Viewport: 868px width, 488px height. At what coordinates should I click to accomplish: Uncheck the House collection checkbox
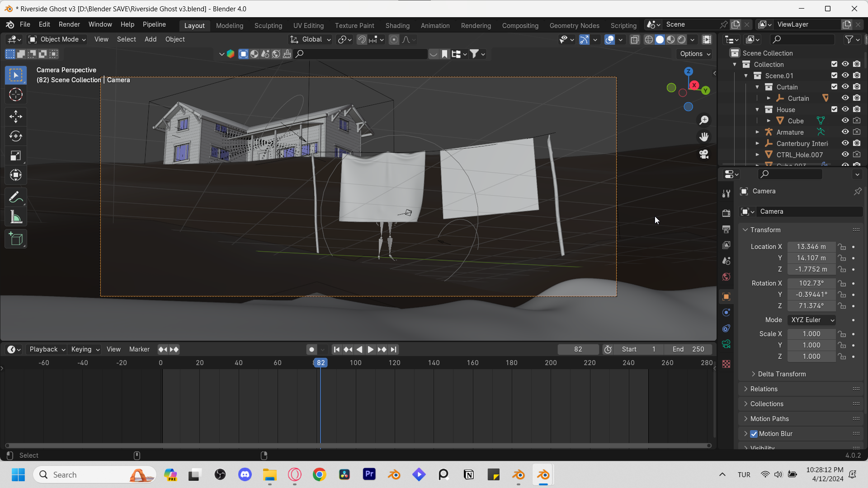coord(834,109)
